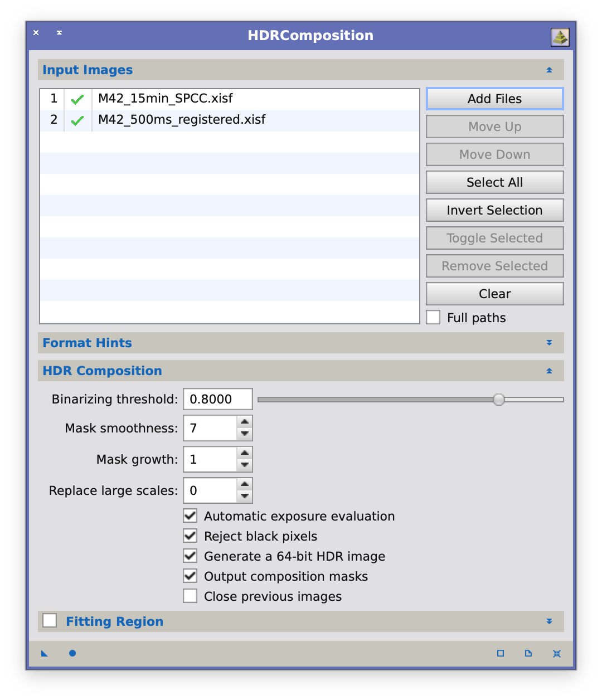Increase Mask smoothness with up arrow
602x700 pixels.
pyautogui.click(x=244, y=422)
